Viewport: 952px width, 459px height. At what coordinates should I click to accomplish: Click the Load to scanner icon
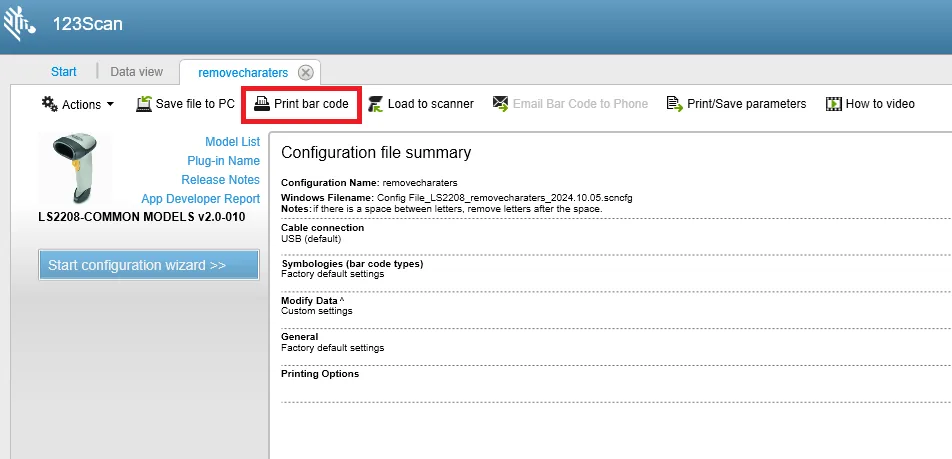(376, 104)
